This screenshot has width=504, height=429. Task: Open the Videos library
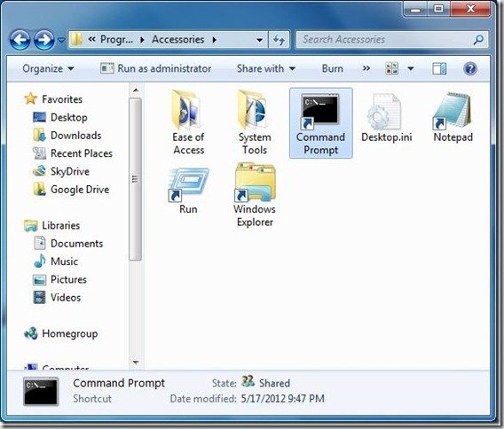click(x=57, y=297)
